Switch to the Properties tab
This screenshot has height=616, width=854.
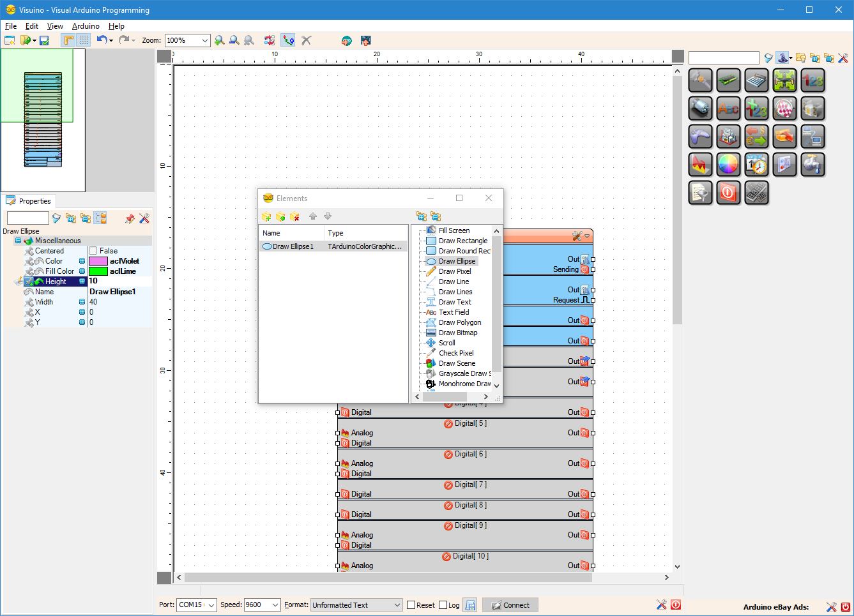[x=29, y=200]
